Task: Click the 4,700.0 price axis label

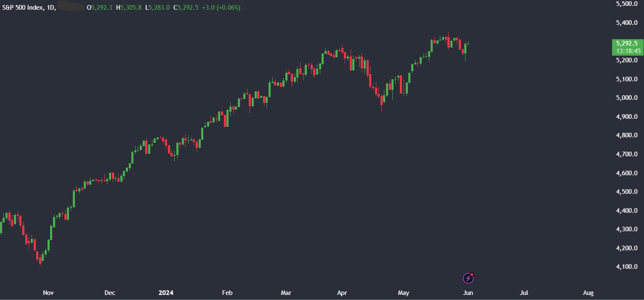Action: click(x=627, y=154)
